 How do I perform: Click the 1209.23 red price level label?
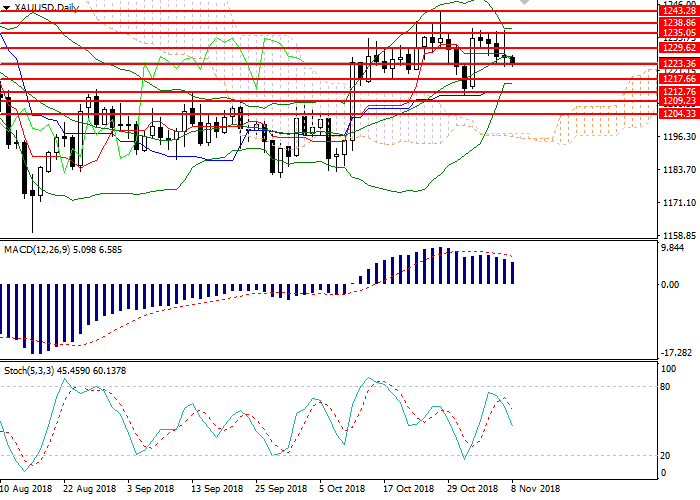pos(679,101)
